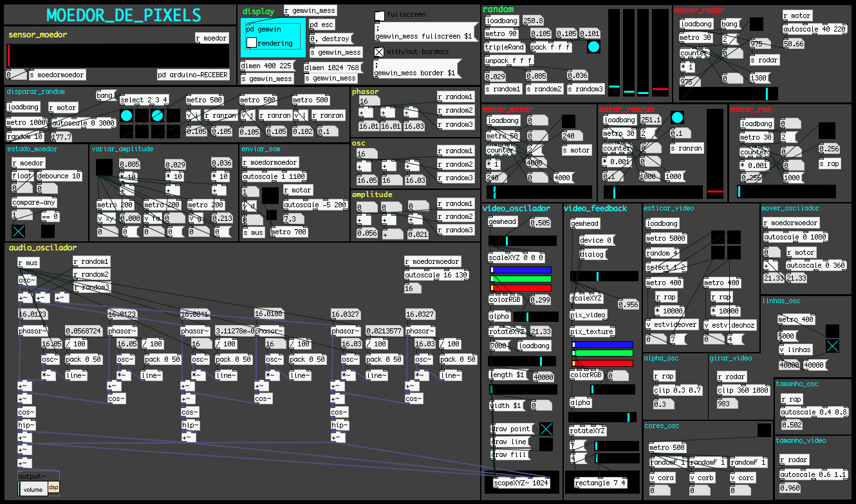Select the 'rectangle 7 4' object

(x=599, y=482)
